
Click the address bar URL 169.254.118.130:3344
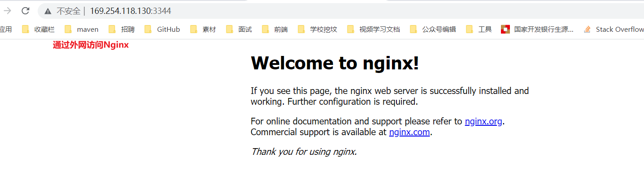(x=131, y=11)
